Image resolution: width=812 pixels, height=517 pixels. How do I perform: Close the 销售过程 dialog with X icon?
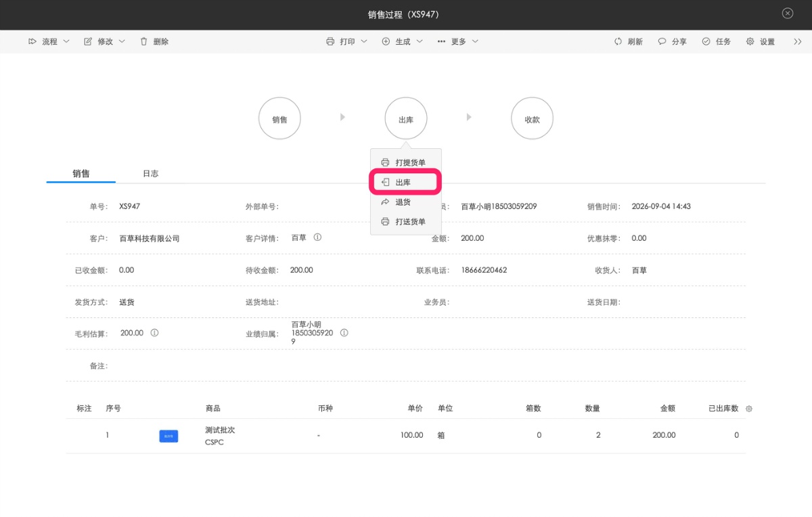pyautogui.click(x=787, y=14)
